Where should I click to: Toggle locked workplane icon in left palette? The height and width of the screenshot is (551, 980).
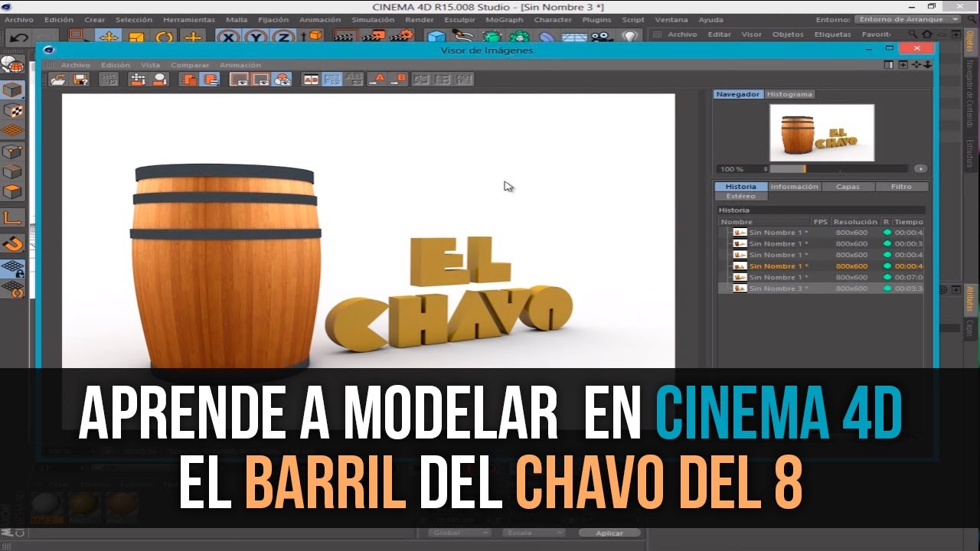[x=12, y=269]
